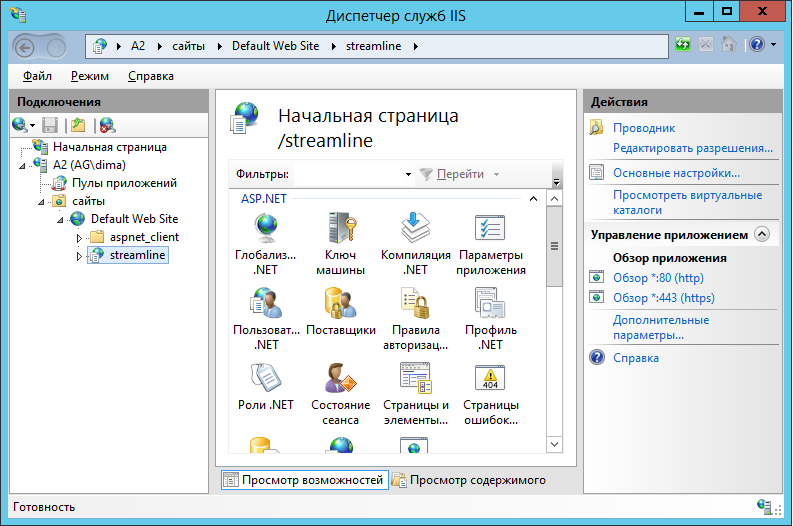793x526 pixels.
Task: Click the scroll up arrow in features list
Action: click(x=554, y=199)
